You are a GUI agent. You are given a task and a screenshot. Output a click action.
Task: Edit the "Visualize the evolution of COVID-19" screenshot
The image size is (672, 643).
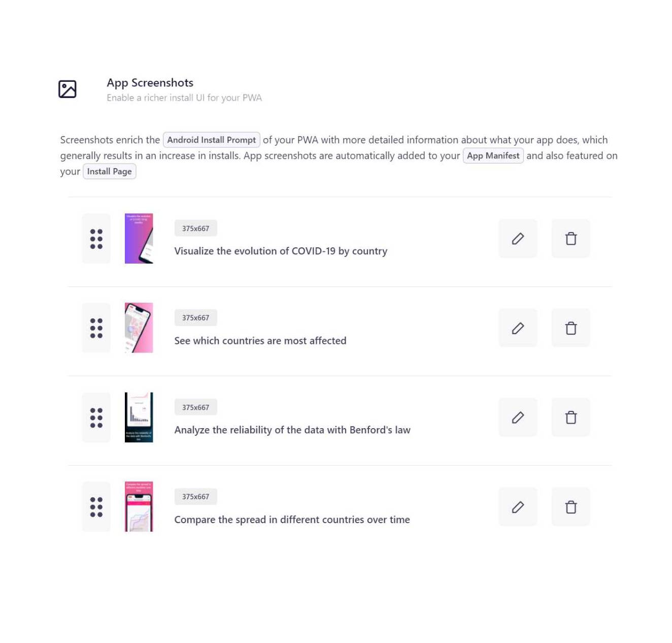tap(518, 238)
